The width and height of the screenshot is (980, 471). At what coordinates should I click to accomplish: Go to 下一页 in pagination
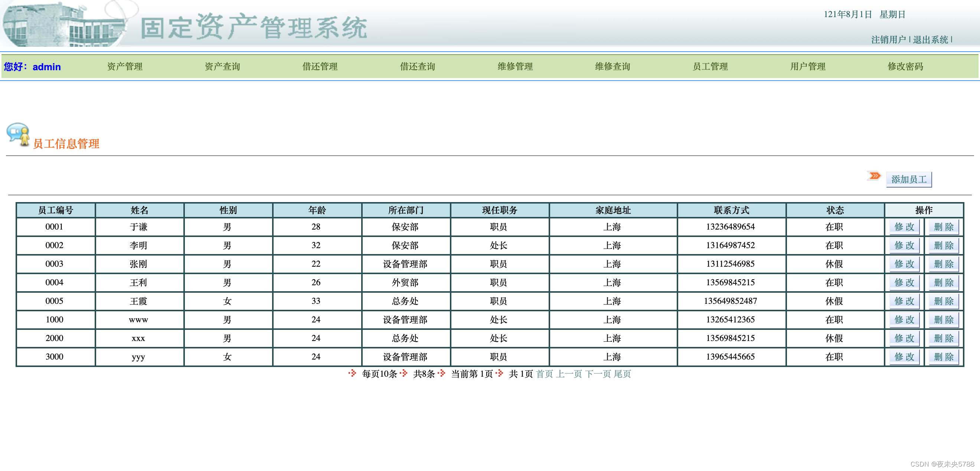[x=598, y=374]
